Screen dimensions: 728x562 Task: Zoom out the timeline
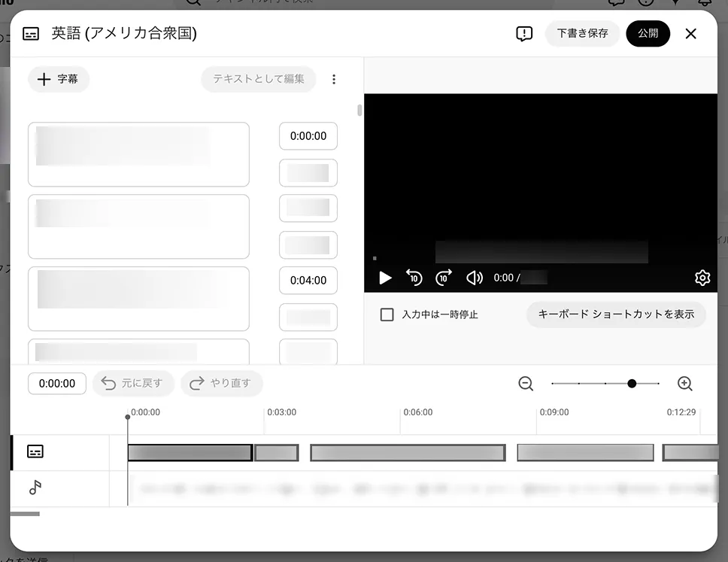(526, 384)
